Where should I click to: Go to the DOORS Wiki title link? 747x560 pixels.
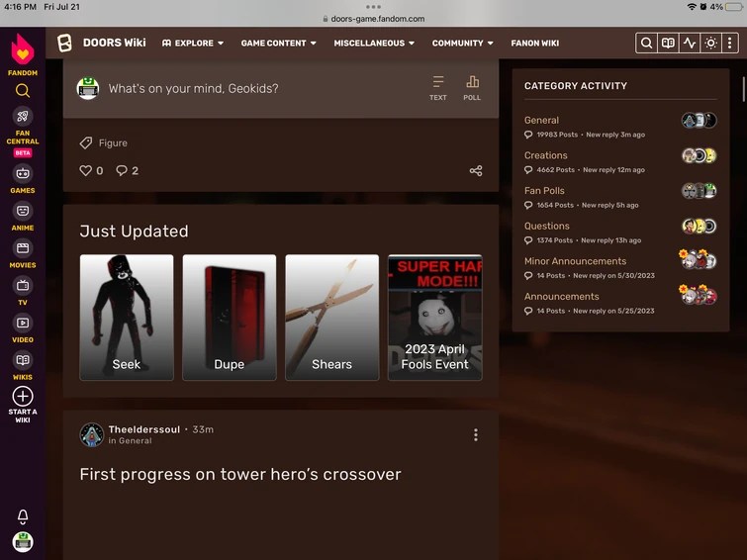tap(115, 43)
